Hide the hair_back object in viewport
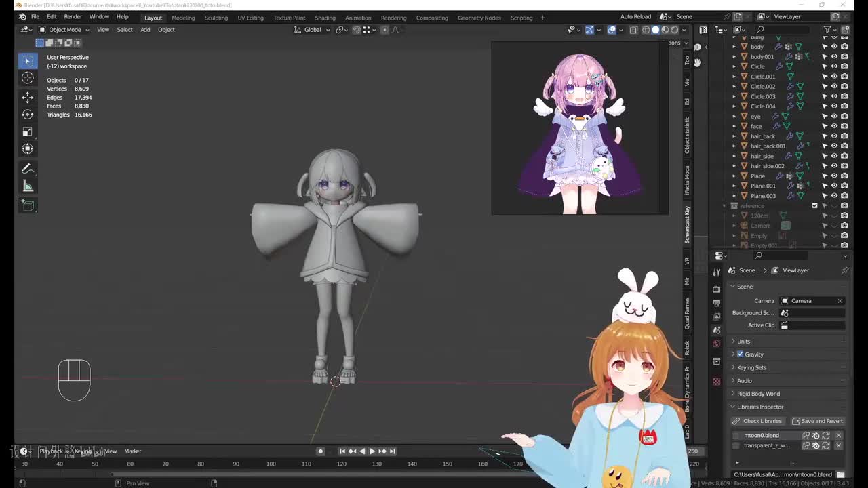Screen dimensions: 868x488 tap(834, 136)
